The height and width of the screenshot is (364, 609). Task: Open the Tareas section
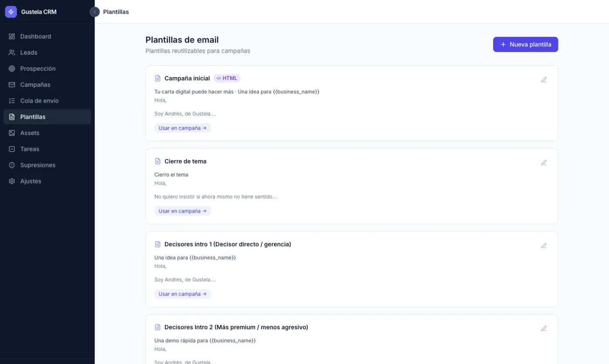tap(47, 149)
